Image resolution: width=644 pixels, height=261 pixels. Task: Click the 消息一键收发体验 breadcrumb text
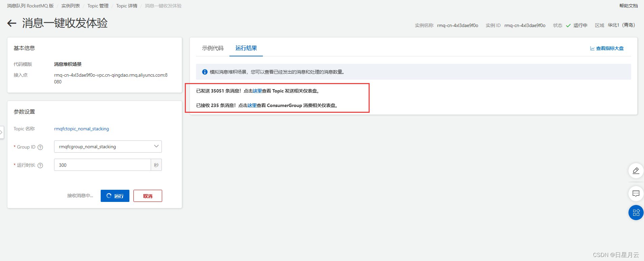click(x=163, y=6)
